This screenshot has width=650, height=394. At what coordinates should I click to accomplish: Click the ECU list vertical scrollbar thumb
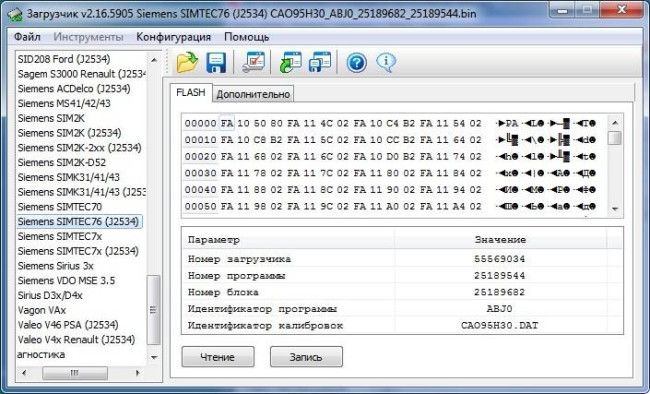(x=153, y=310)
